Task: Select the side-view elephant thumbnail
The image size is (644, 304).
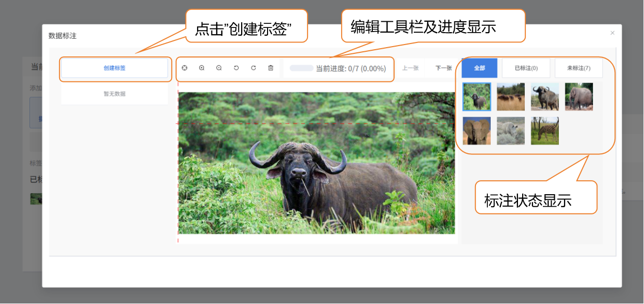Action: tap(579, 97)
